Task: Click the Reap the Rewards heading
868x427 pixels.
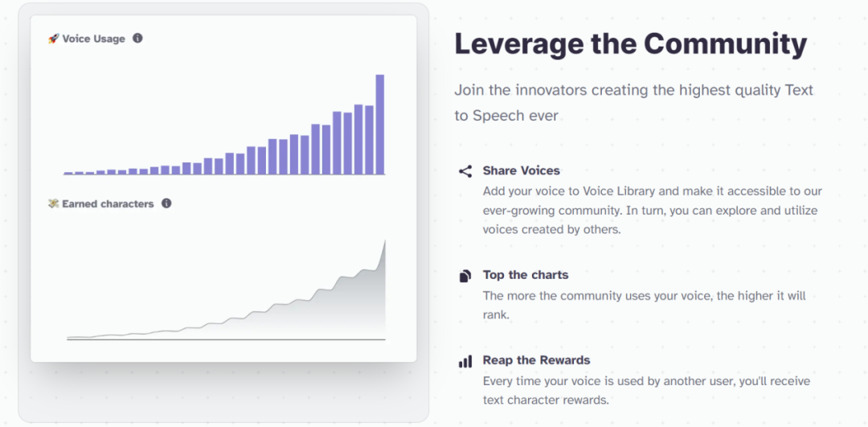Action: (x=536, y=360)
